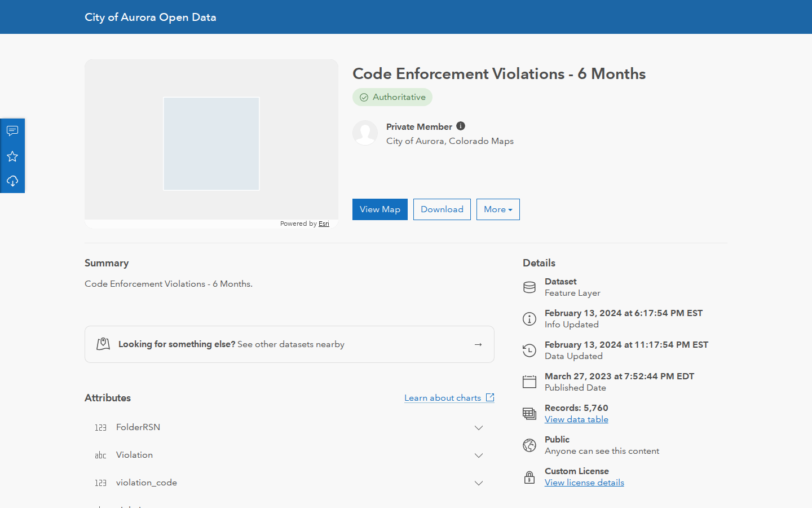Screen dimensions: 812x508
Task: Click the Code Enforcement Violations - 6 Months title
Action: point(499,74)
